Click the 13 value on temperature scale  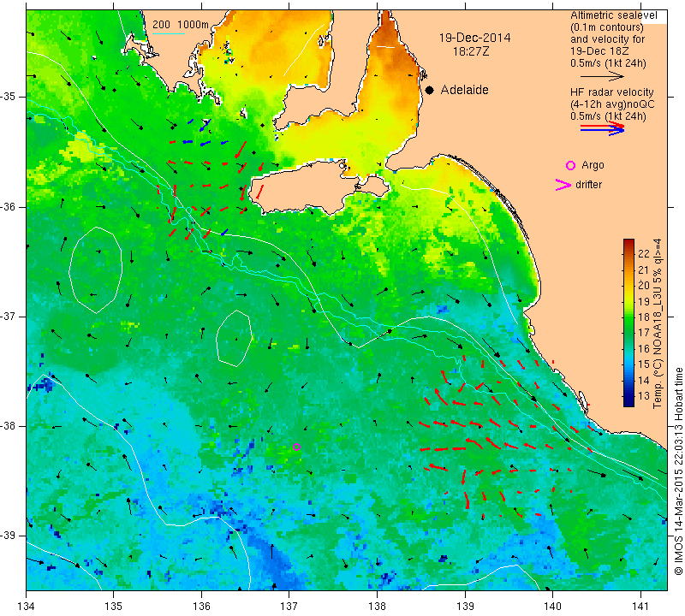[x=644, y=396]
